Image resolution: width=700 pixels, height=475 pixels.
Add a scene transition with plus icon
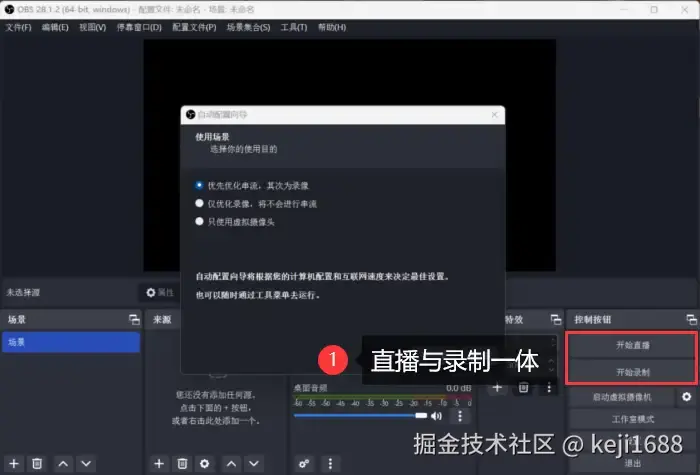(x=497, y=388)
